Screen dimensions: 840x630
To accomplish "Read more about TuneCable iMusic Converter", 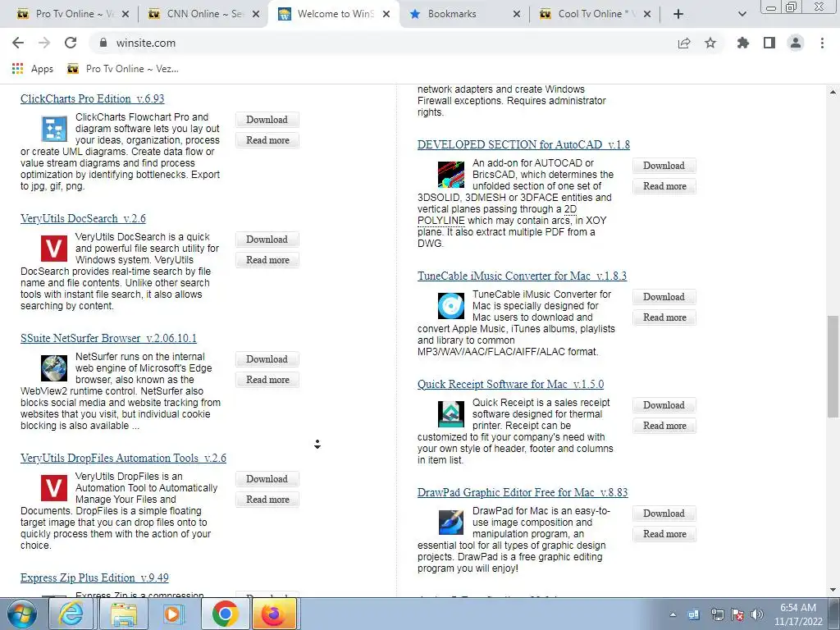I will 664,317.
